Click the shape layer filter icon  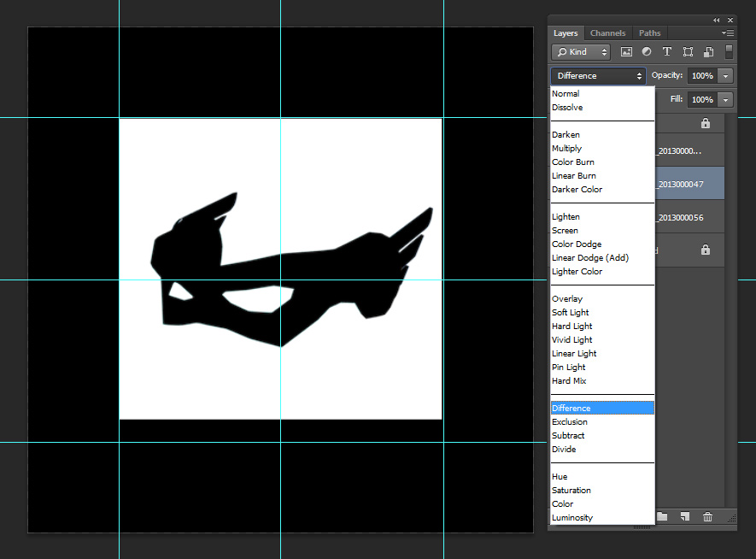pos(688,52)
